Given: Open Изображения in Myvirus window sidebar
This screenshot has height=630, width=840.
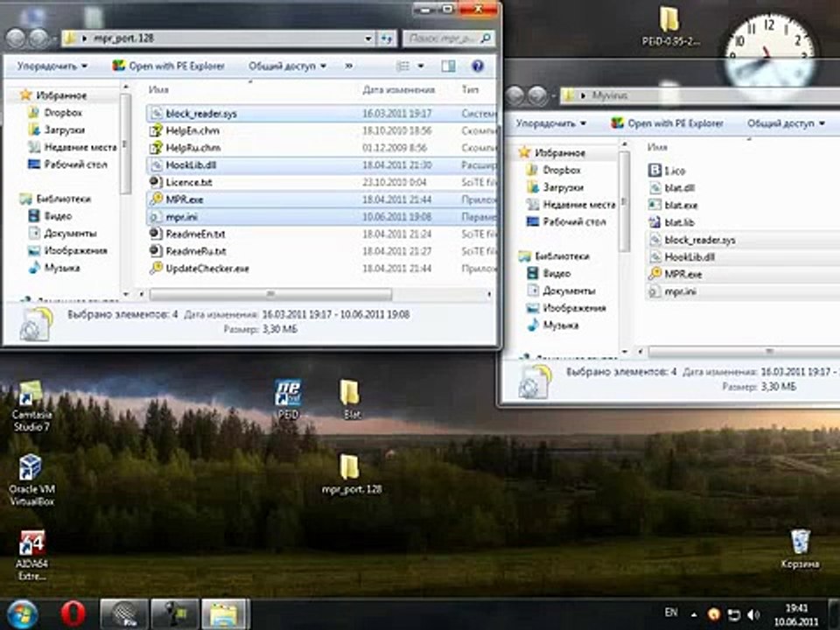Looking at the screenshot, I should 566,307.
